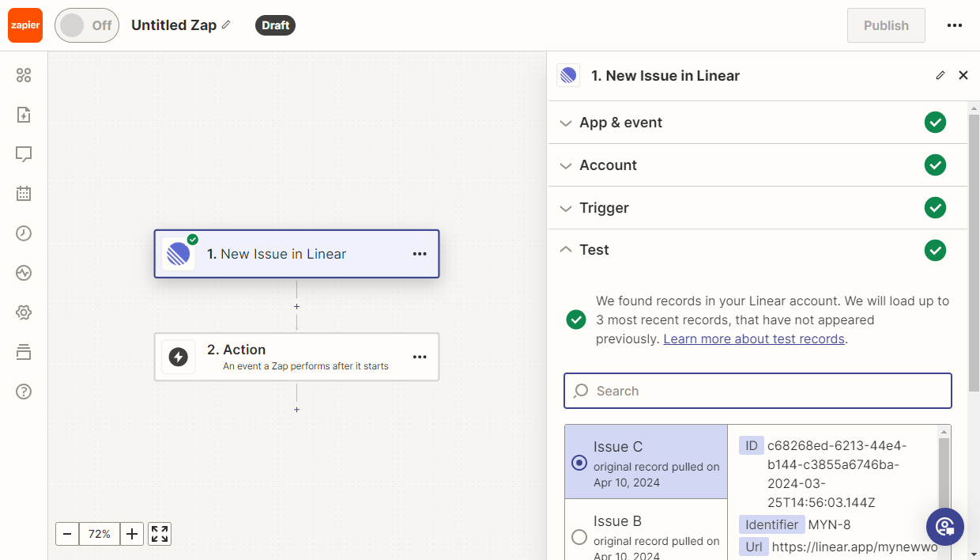Open the comments speech-bubble icon
980x560 pixels.
click(24, 154)
